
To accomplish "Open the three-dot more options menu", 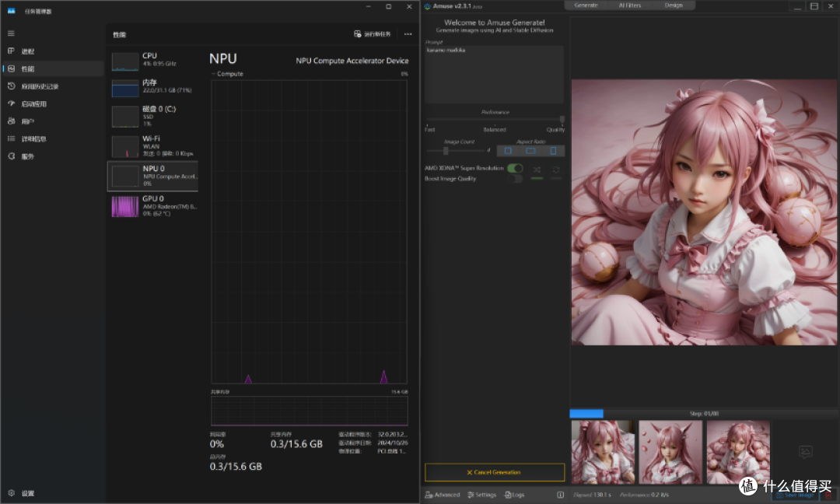I will 408,33.
